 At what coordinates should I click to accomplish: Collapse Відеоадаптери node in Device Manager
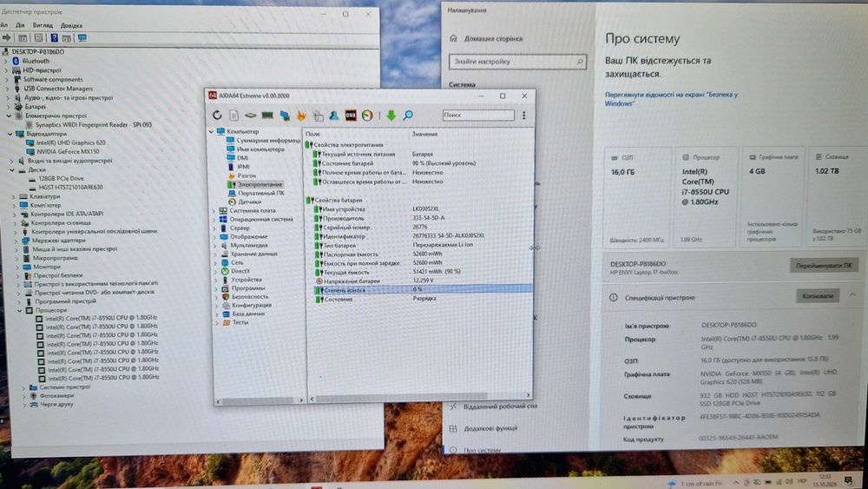coord(10,134)
